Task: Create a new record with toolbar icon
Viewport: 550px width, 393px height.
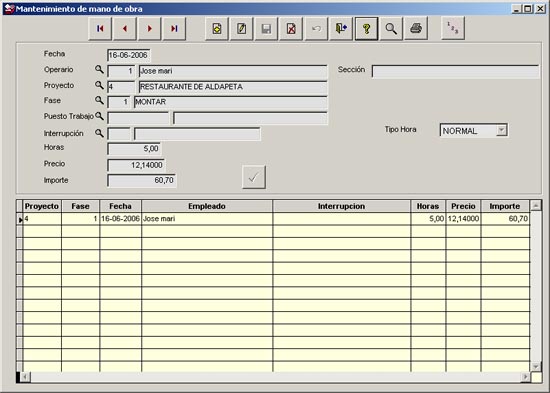Action: 217,29
